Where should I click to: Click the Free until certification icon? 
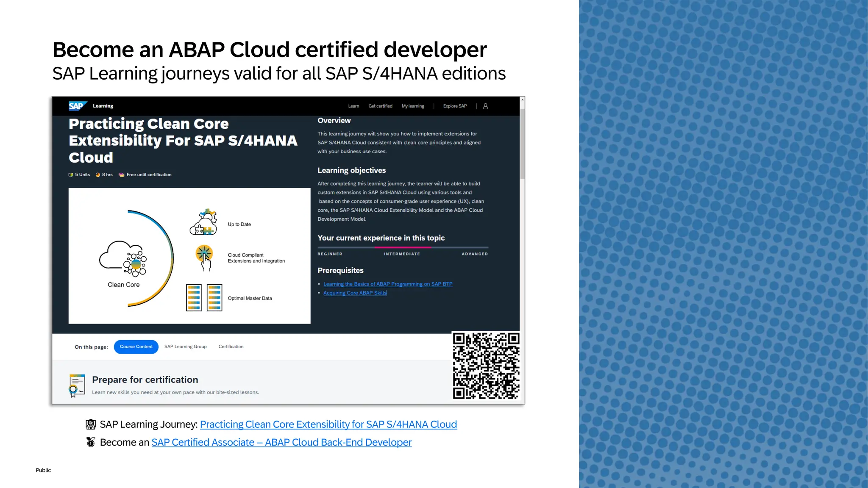point(121,175)
